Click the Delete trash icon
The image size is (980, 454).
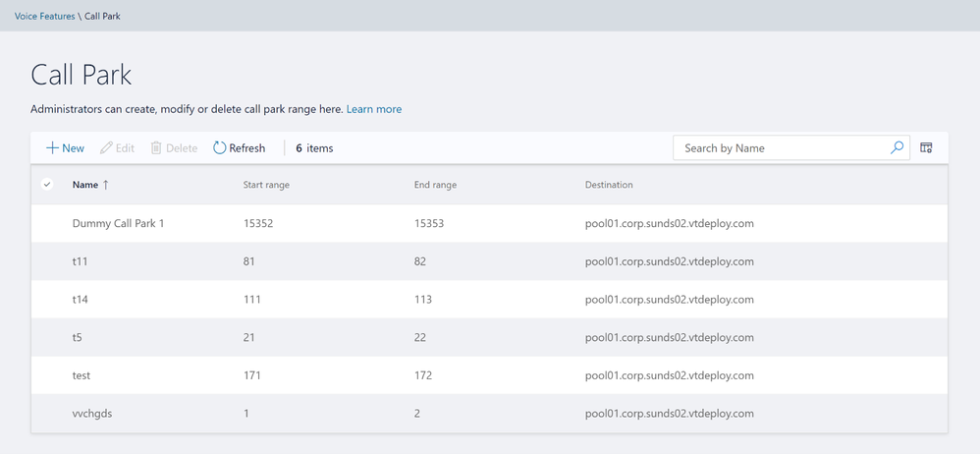coord(156,148)
